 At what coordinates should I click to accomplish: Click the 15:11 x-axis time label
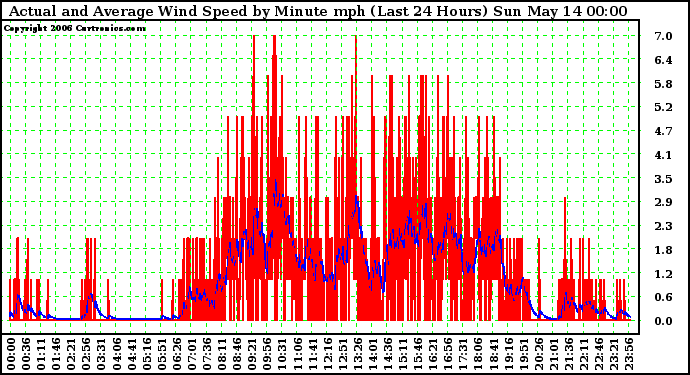402,354
